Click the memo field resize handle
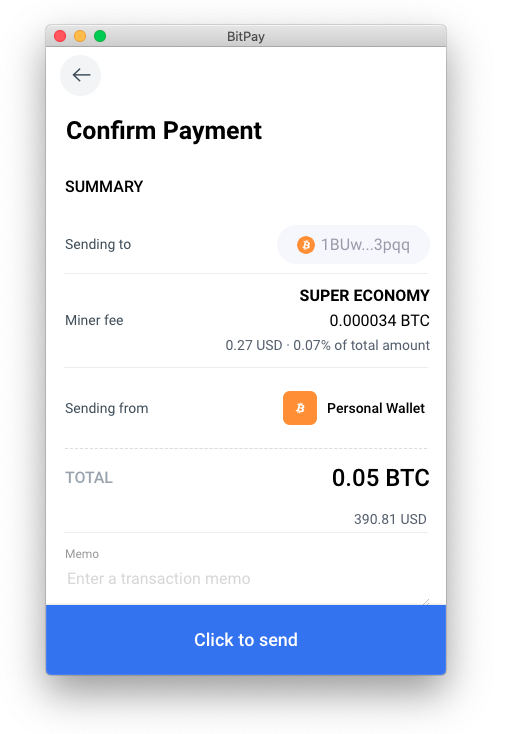505x734 pixels. [x=425, y=602]
